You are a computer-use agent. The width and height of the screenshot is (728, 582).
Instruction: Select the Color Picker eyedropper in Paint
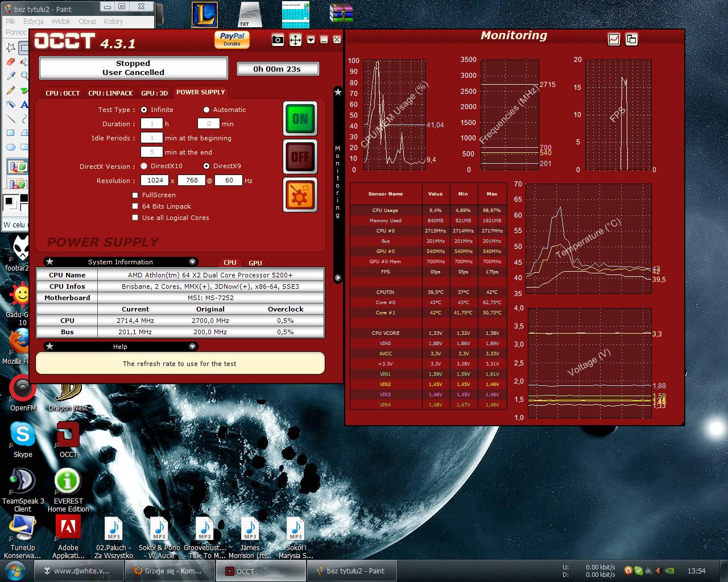pyautogui.click(x=10, y=76)
